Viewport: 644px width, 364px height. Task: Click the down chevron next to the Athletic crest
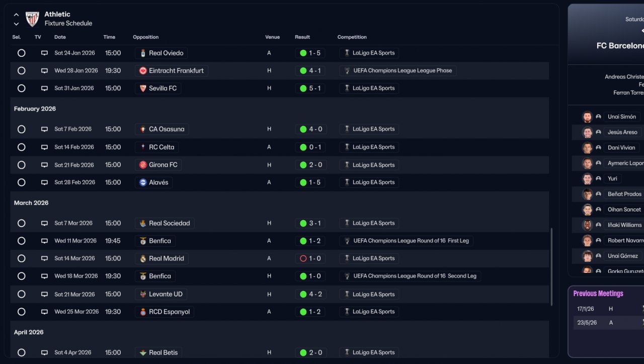[16, 24]
